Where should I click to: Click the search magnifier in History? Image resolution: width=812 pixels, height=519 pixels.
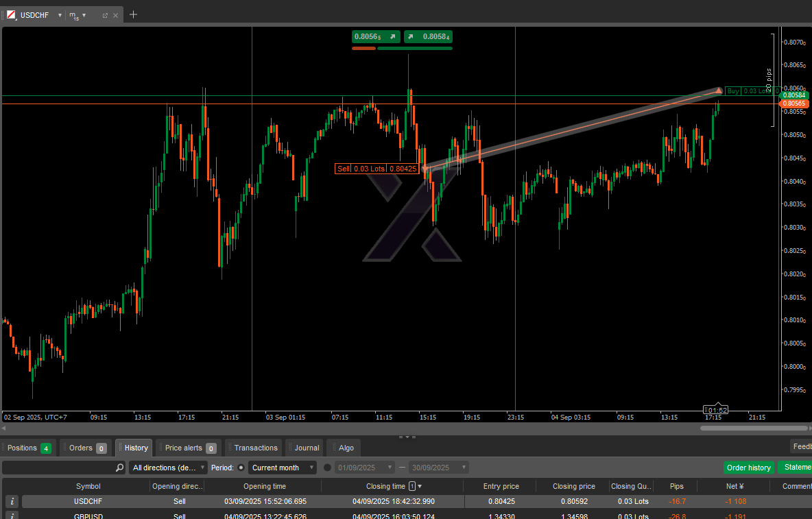coord(120,468)
